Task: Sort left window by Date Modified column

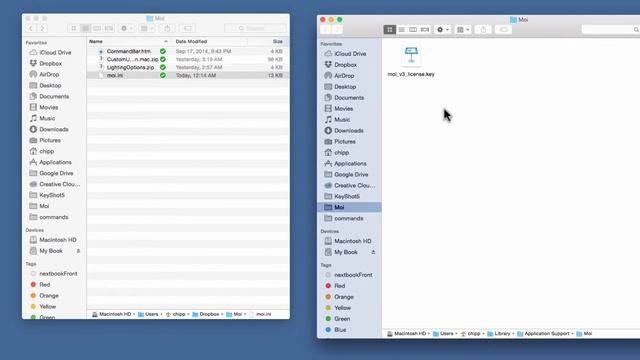Action: pos(209,42)
